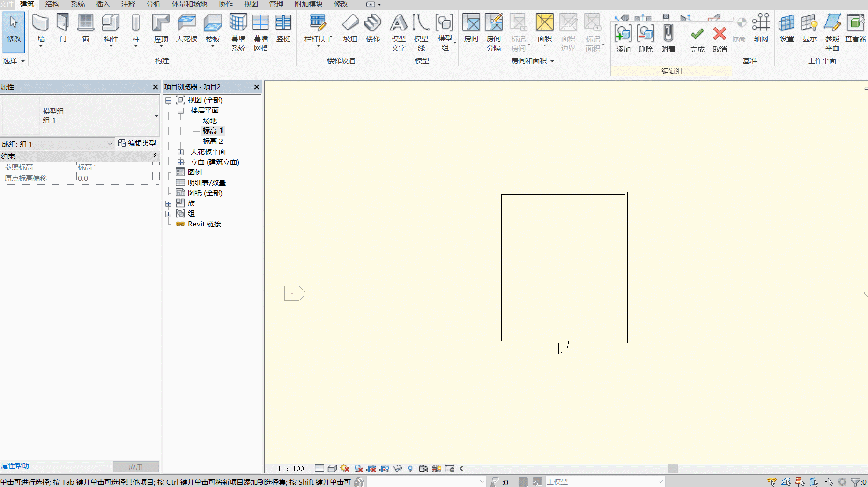Open the Annotate (注释) ribbon tab

coord(128,4)
